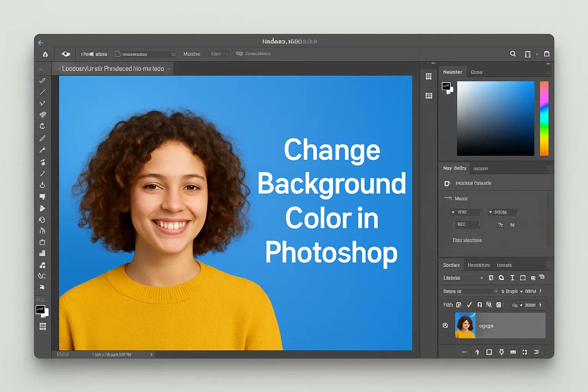Open the 'Litehrial' dropdown in layers panel
588x392 pixels.
point(464,278)
